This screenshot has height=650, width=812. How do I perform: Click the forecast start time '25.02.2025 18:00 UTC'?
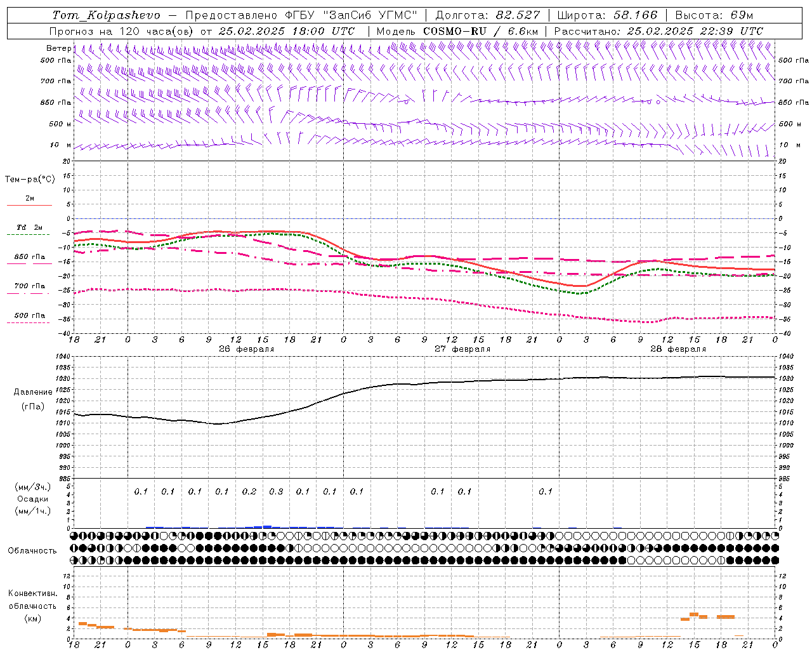pos(287,31)
